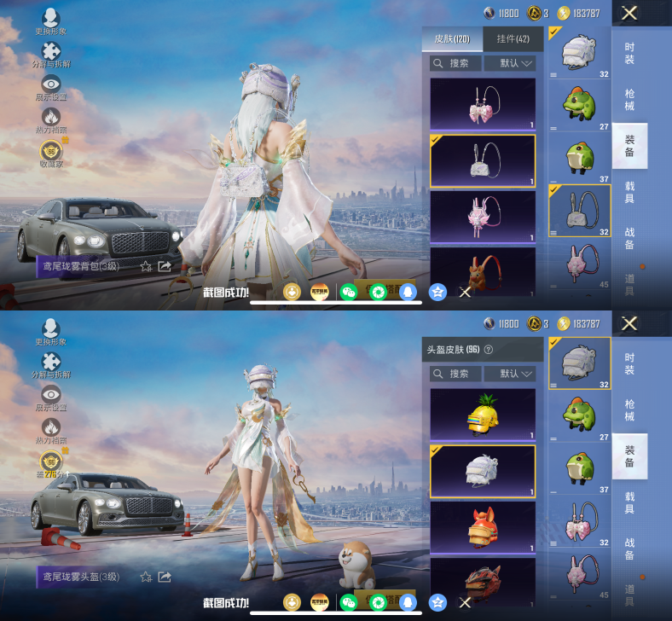Image resolution: width=672 pixels, height=621 pixels.
Task: Select pink rabbit backpack skin in upper skin list
Action: pos(483,218)
